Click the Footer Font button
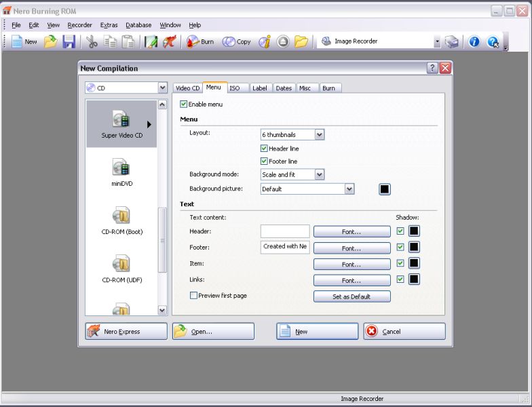The height and width of the screenshot is (407, 532). [351, 248]
